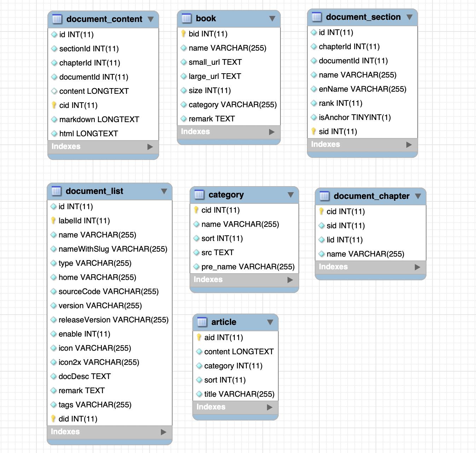Click the document_content table icon
This screenshot has width=476, height=453.
(57, 19)
